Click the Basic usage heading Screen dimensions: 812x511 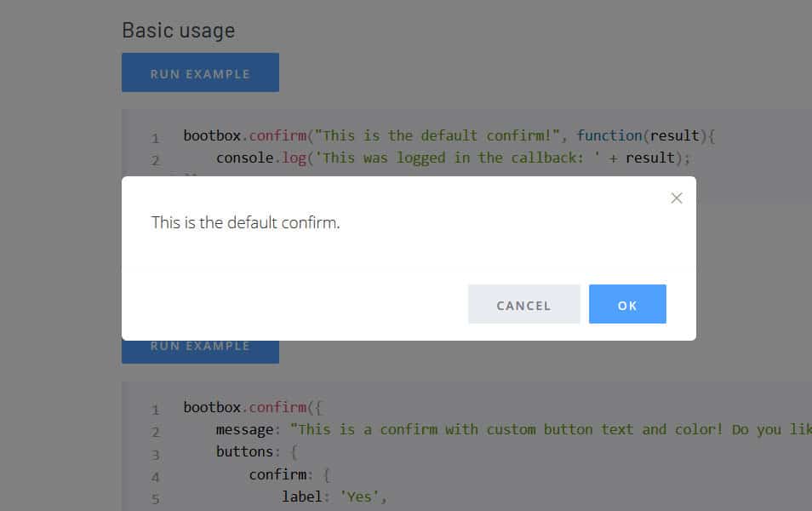(178, 31)
